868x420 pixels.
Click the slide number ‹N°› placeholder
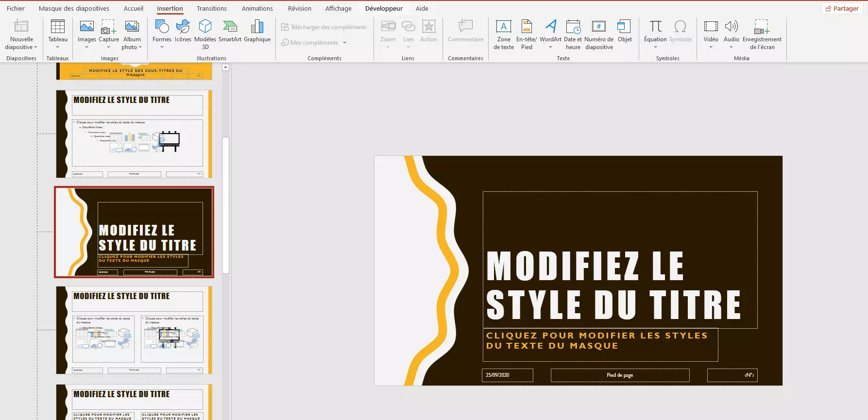[x=732, y=375]
